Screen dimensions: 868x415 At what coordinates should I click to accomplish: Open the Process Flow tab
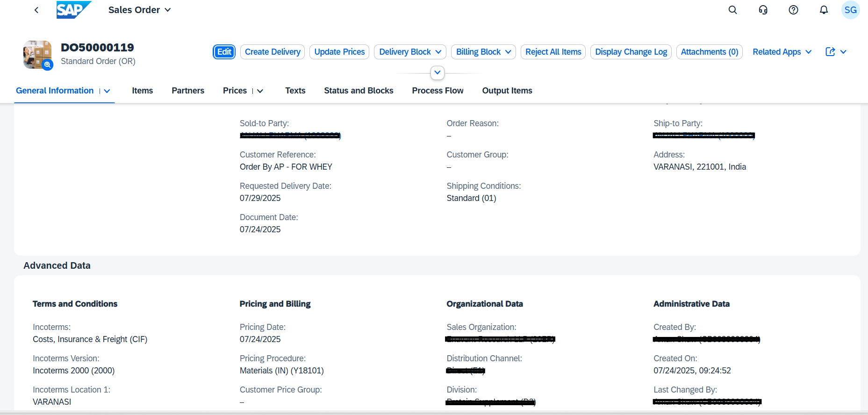coord(438,91)
